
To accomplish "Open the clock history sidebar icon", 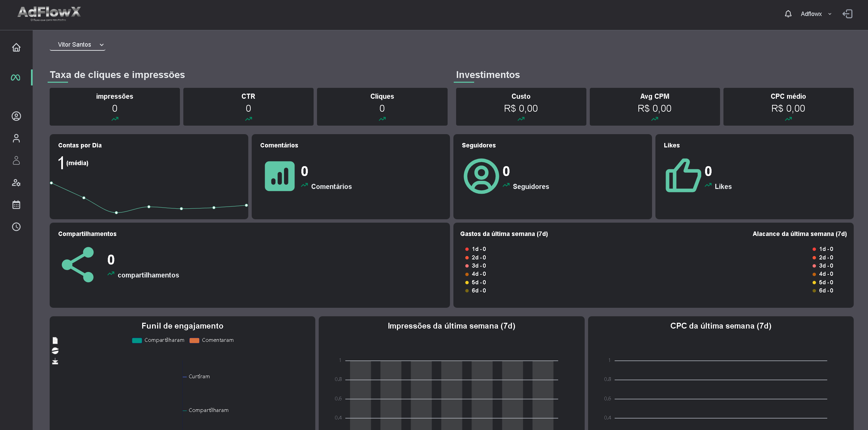I will pos(16,227).
